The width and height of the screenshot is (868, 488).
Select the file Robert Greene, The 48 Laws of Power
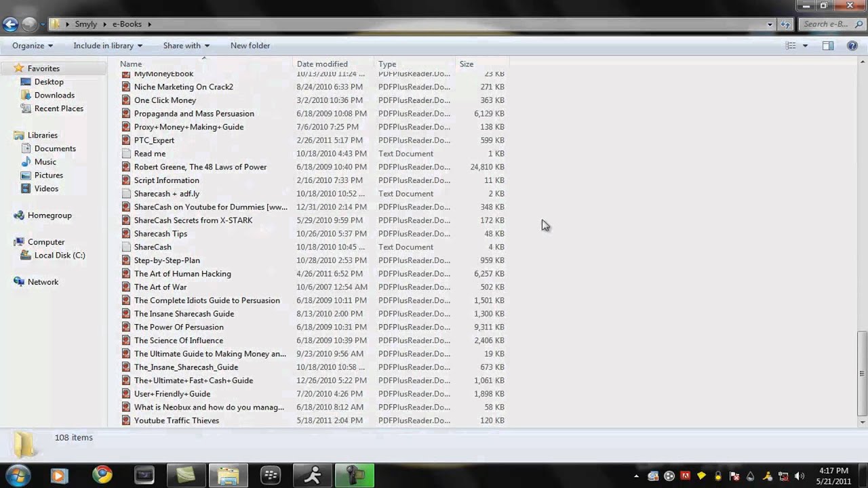200,167
